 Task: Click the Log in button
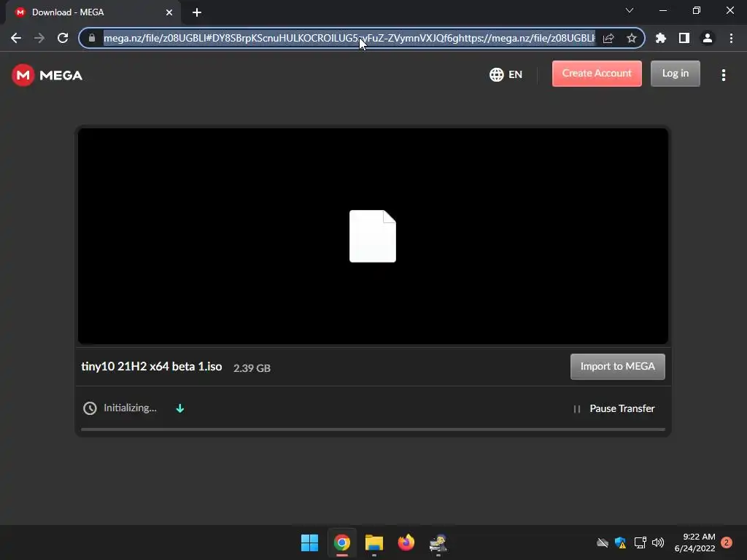point(676,74)
